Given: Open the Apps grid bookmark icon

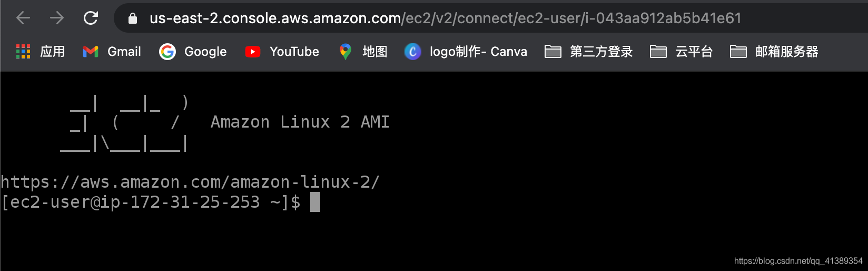Looking at the screenshot, I should 23,51.
